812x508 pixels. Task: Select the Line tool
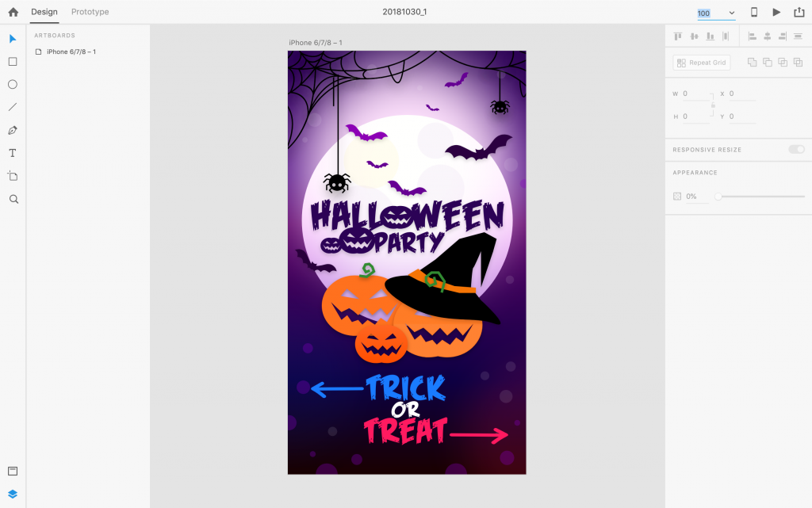pos(13,107)
